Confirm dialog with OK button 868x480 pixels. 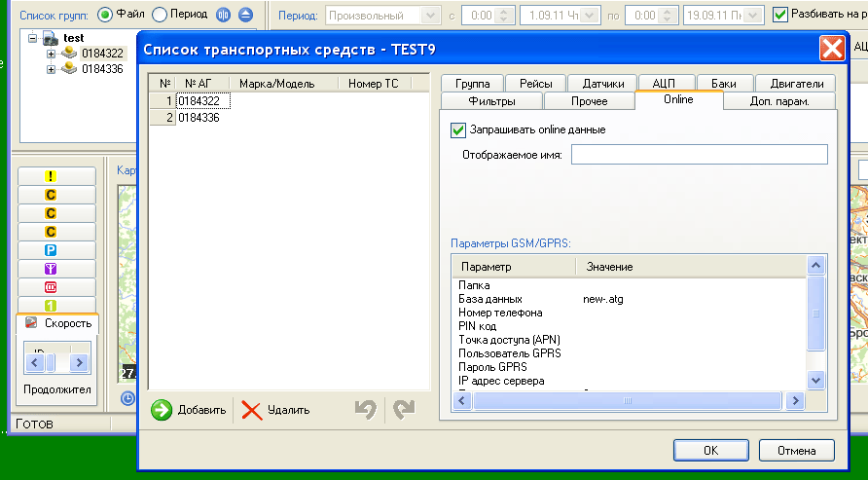click(710, 451)
